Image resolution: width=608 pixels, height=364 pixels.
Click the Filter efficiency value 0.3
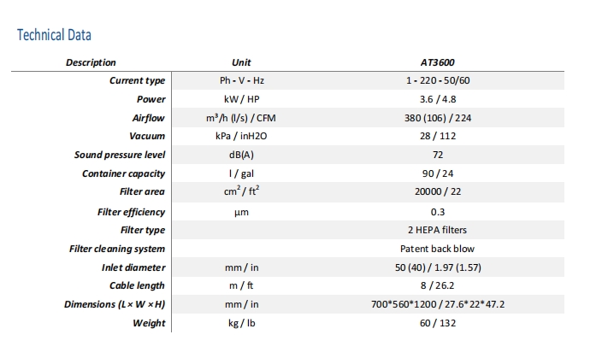pyautogui.click(x=438, y=212)
